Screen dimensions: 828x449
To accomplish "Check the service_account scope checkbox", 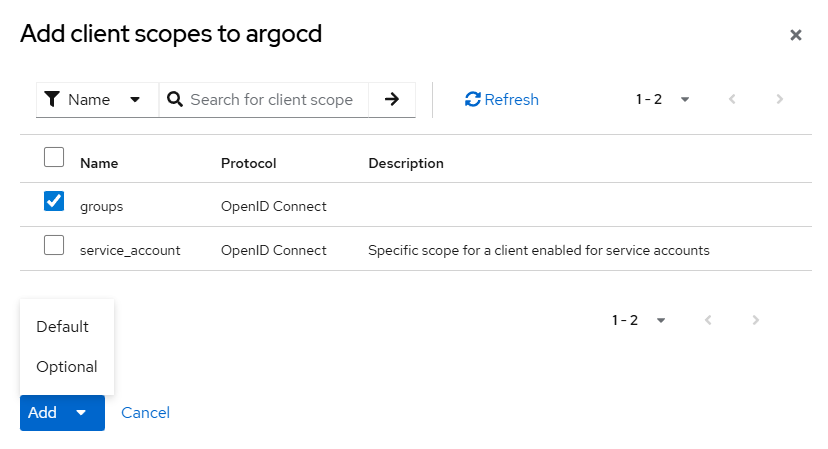I will [54, 246].
